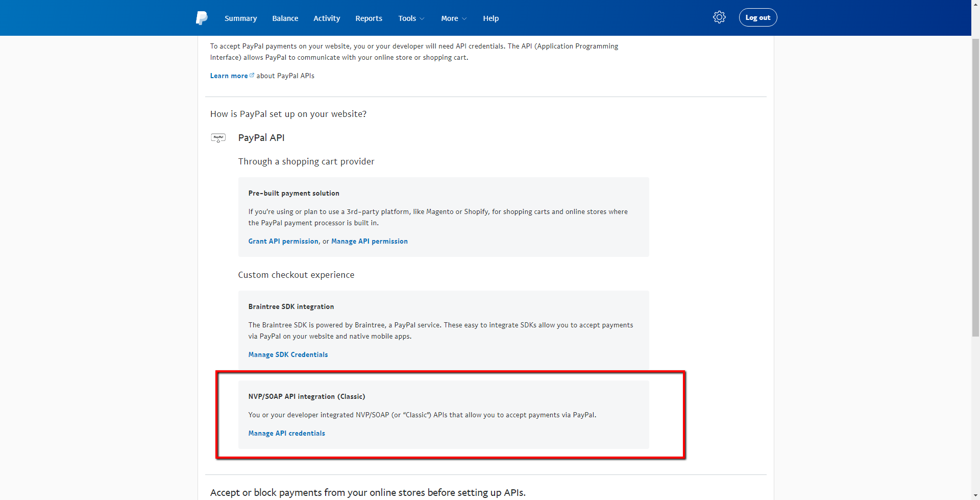Follow the Learn more link
The height and width of the screenshot is (500, 980).
(229, 76)
